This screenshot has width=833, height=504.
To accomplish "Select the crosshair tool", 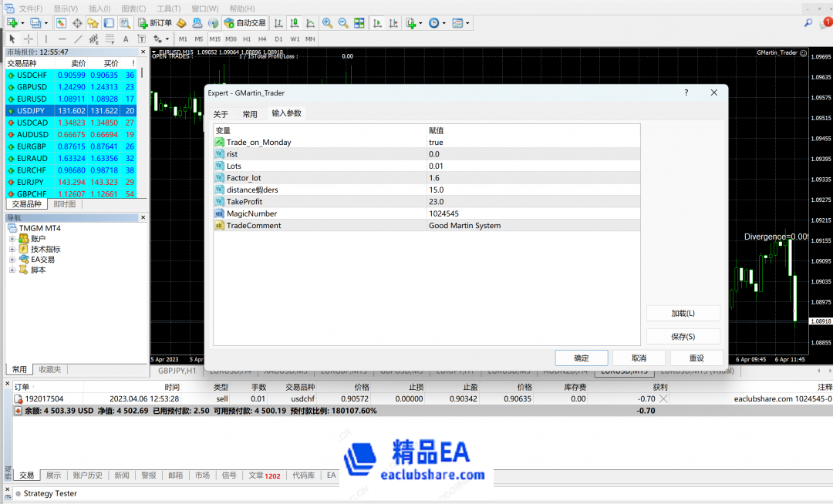I will click(x=29, y=38).
